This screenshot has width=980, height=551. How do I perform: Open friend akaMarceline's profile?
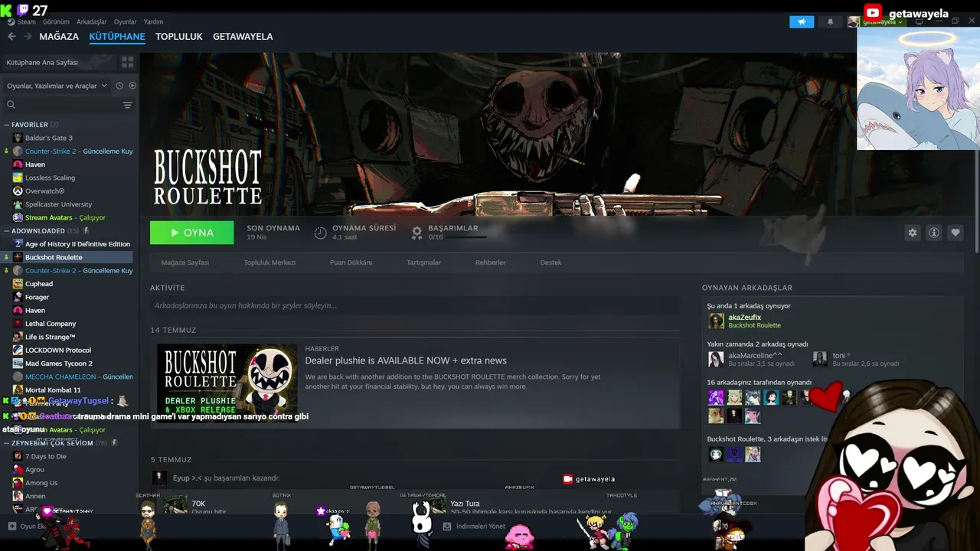[755, 356]
